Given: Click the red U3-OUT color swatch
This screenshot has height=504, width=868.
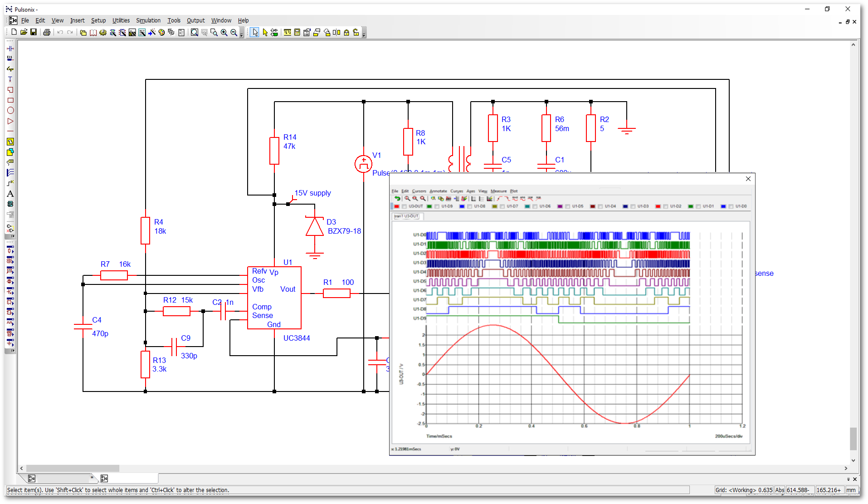Looking at the screenshot, I should click(x=397, y=206).
